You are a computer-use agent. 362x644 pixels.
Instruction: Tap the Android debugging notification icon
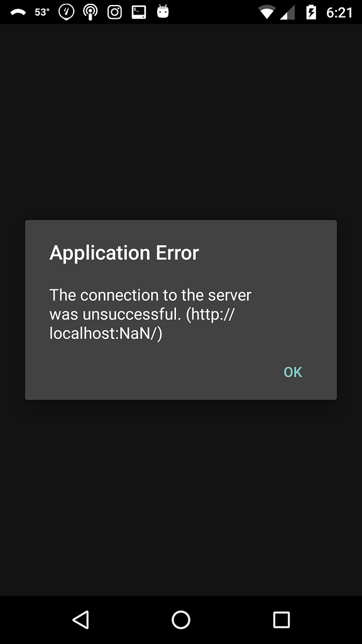click(x=163, y=11)
